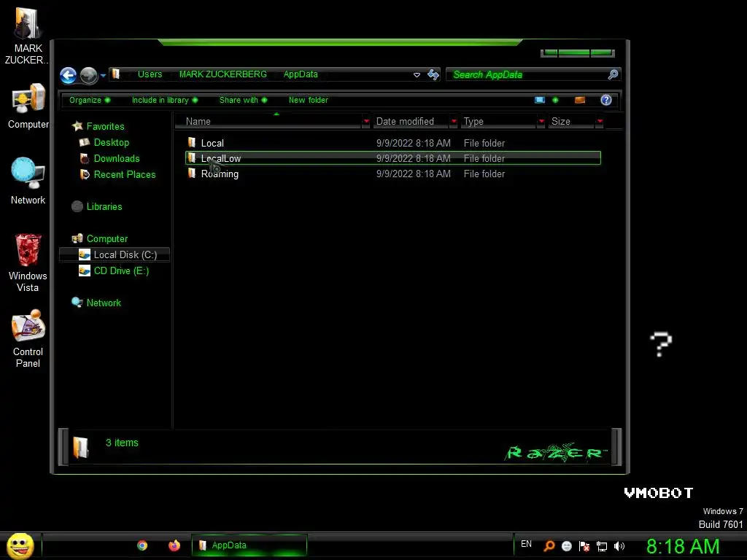The height and width of the screenshot is (560, 747).
Task: Click the 8:18 AM clock
Action: [683, 546]
